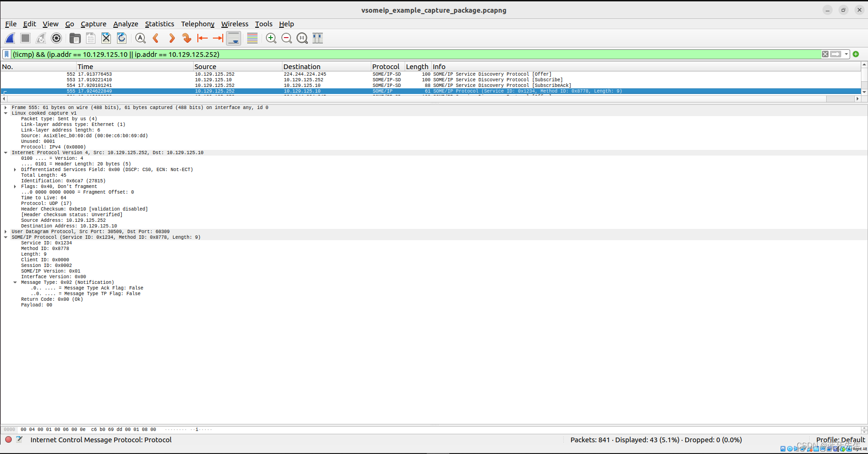Jump to the last packet with the toolbar arrow
The height and width of the screenshot is (454, 868).
click(x=218, y=38)
